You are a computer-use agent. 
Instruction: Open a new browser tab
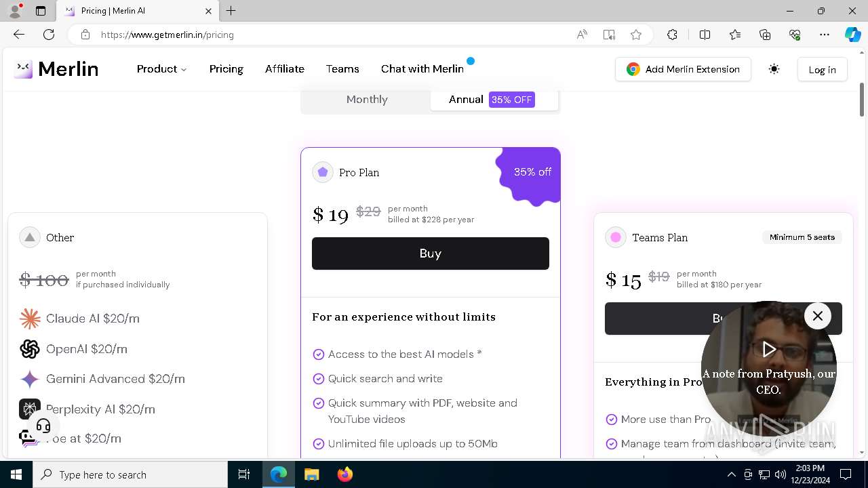[x=231, y=11]
